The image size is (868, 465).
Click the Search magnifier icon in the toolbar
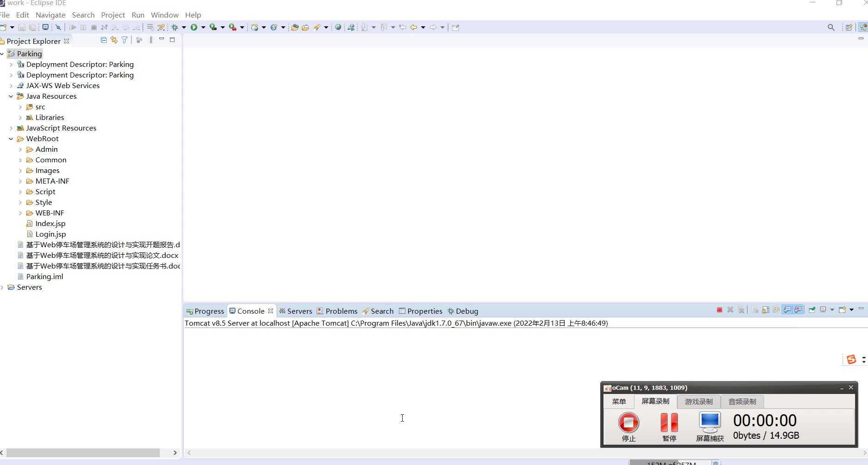click(x=831, y=27)
